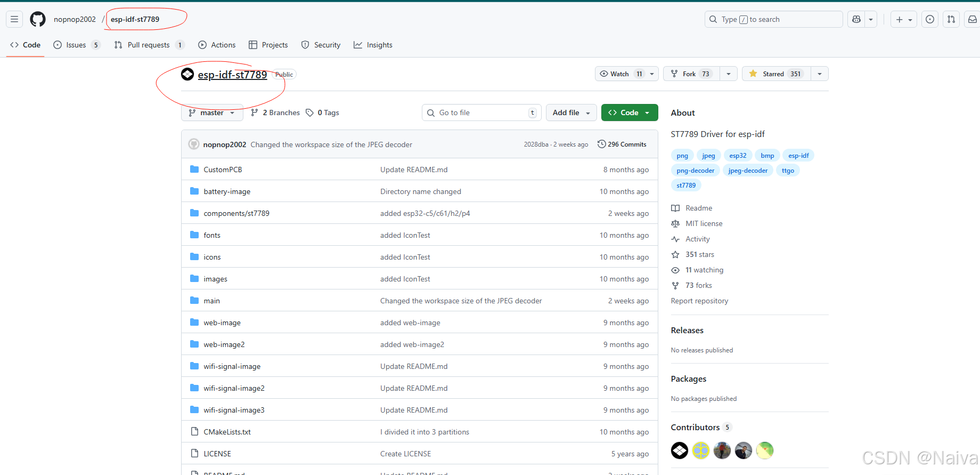Screen dimensions: 980x475
Task: Fork the repository with Fork button
Action: pos(691,74)
